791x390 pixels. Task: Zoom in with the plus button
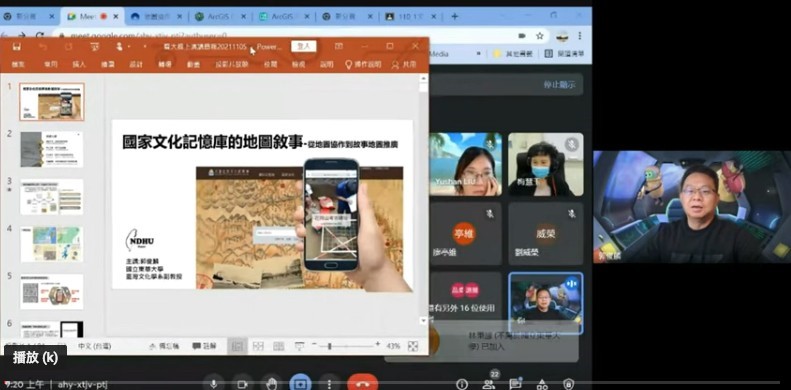pyautogui.click(x=377, y=345)
